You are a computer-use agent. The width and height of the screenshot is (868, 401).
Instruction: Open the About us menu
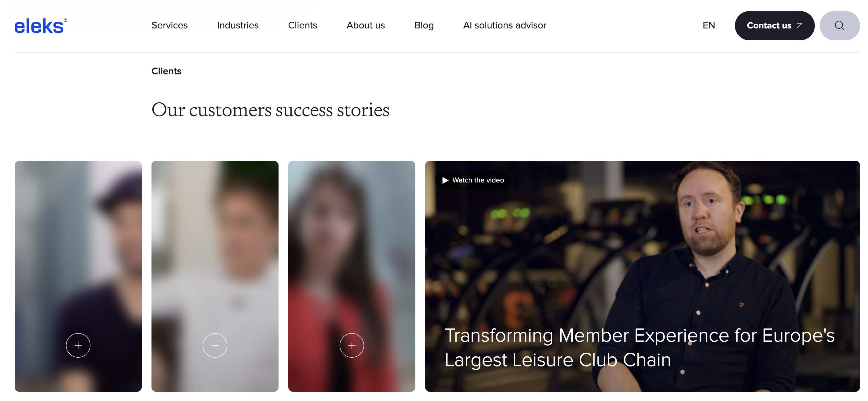click(366, 25)
